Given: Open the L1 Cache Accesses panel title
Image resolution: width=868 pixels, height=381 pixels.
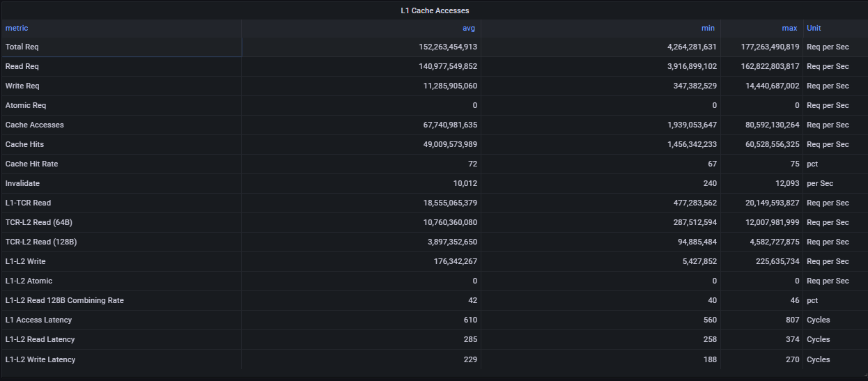Looking at the screenshot, I should [435, 10].
